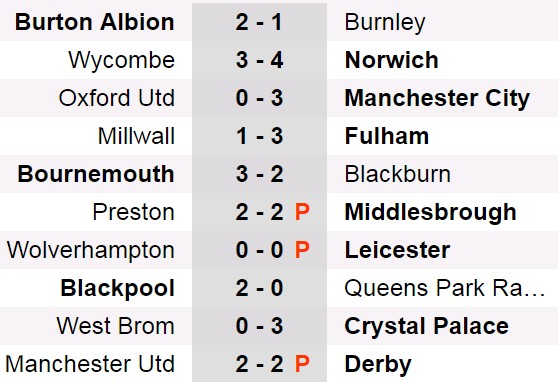Click the Manchester Utd team name
Image resolution: width=558 pixels, height=382 pixels.
click(90, 364)
